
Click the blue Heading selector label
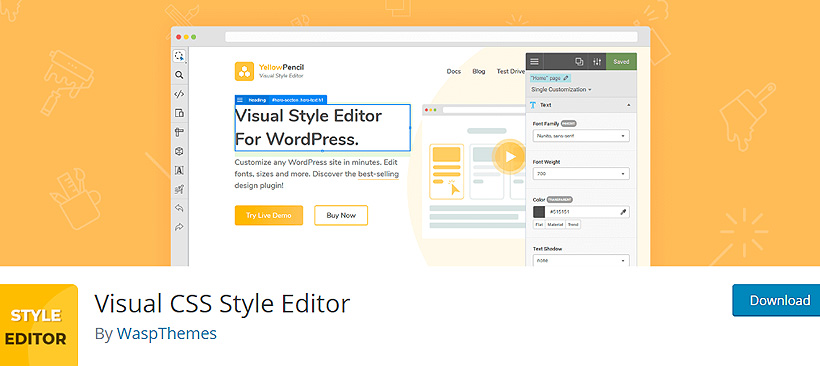(257, 100)
